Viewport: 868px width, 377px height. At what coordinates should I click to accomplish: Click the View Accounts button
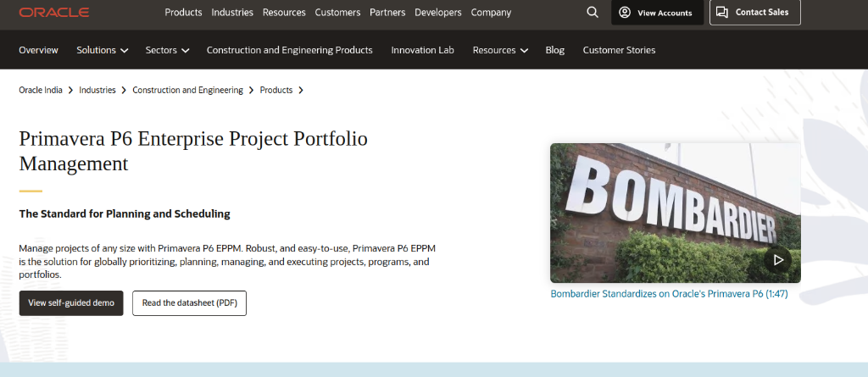tap(657, 12)
